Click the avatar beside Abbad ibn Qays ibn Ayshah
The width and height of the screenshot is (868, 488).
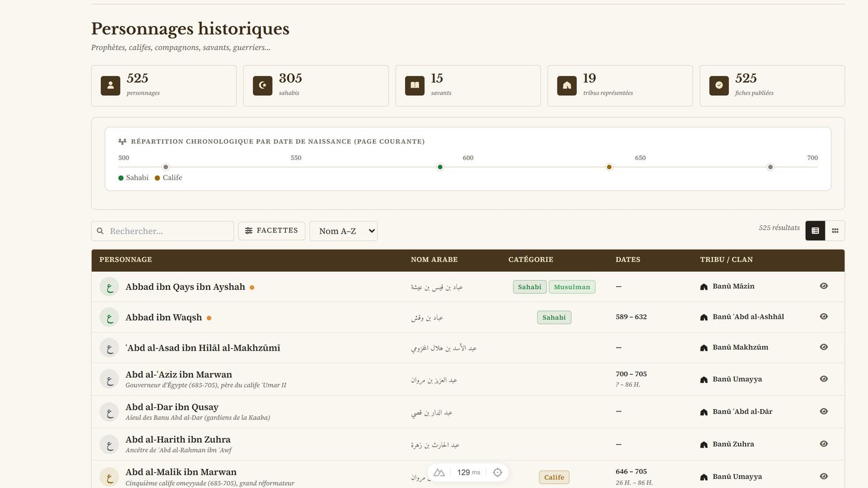109,287
